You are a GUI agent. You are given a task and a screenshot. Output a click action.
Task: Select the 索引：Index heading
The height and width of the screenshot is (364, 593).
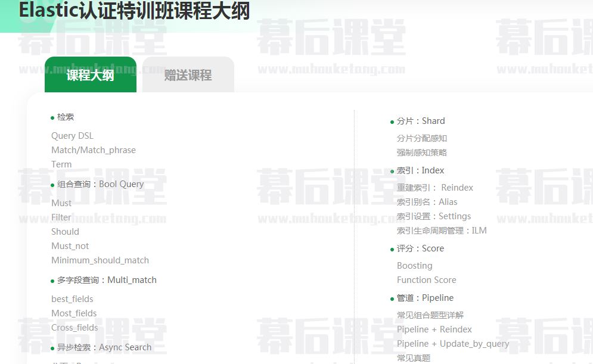coord(420,170)
